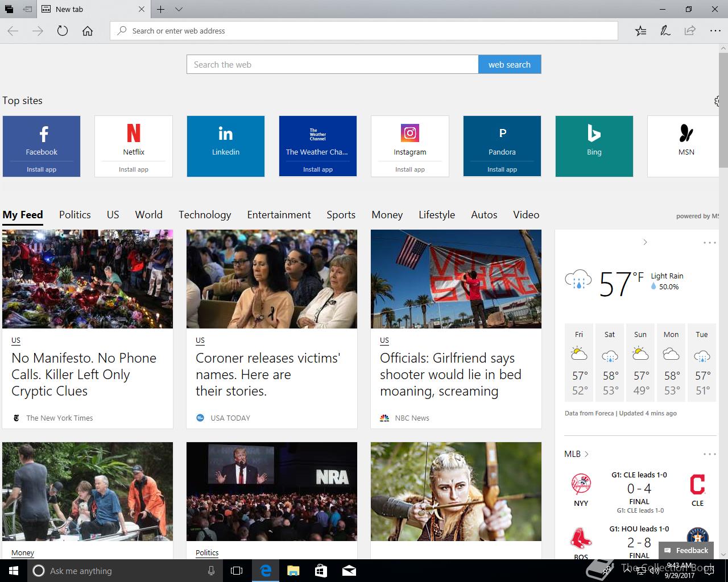This screenshot has width=728, height=582.
Task: Open the Mail app on taskbar
Action: coord(349,571)
